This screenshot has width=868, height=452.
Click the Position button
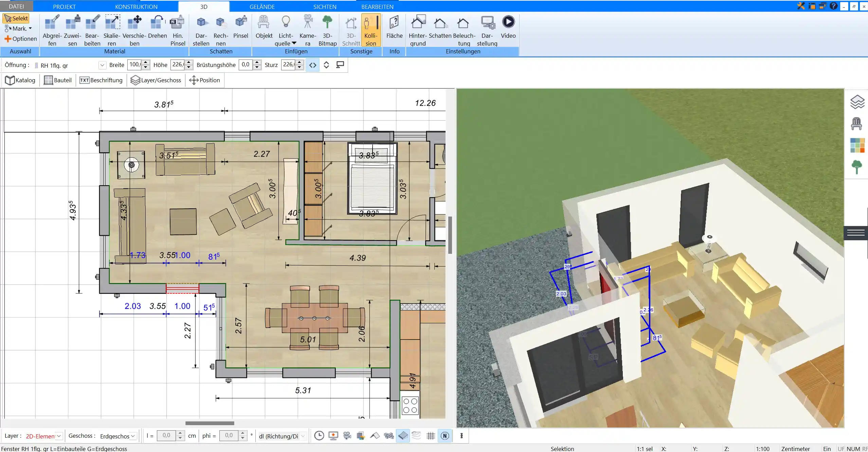(x=204, y=80)
